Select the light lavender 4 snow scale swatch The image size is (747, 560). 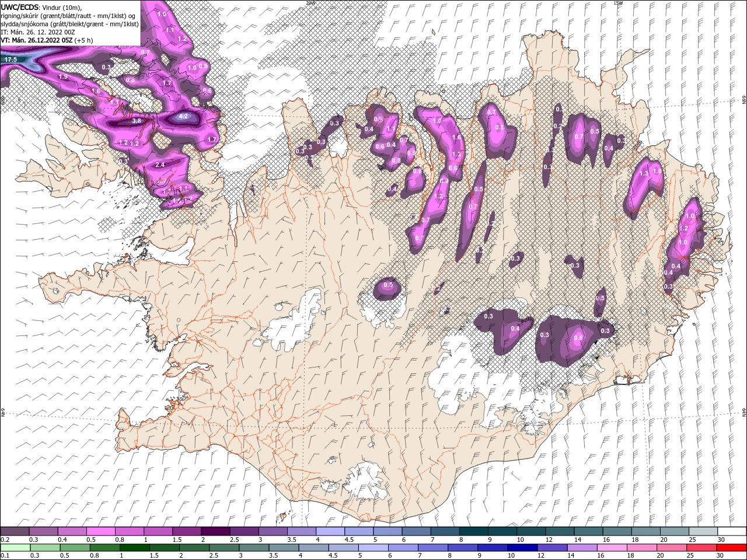[x=329, y=531]
